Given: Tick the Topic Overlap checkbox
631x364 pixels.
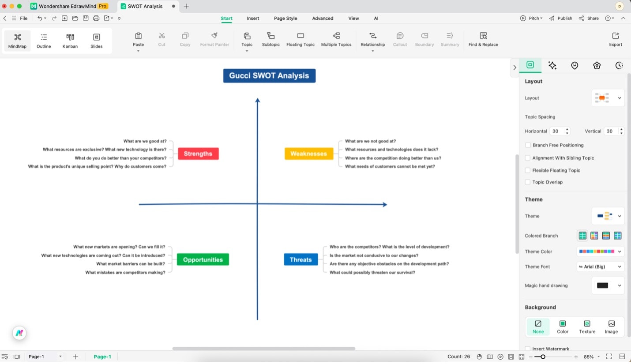Looking at the screenshot, I should point(528,182).
